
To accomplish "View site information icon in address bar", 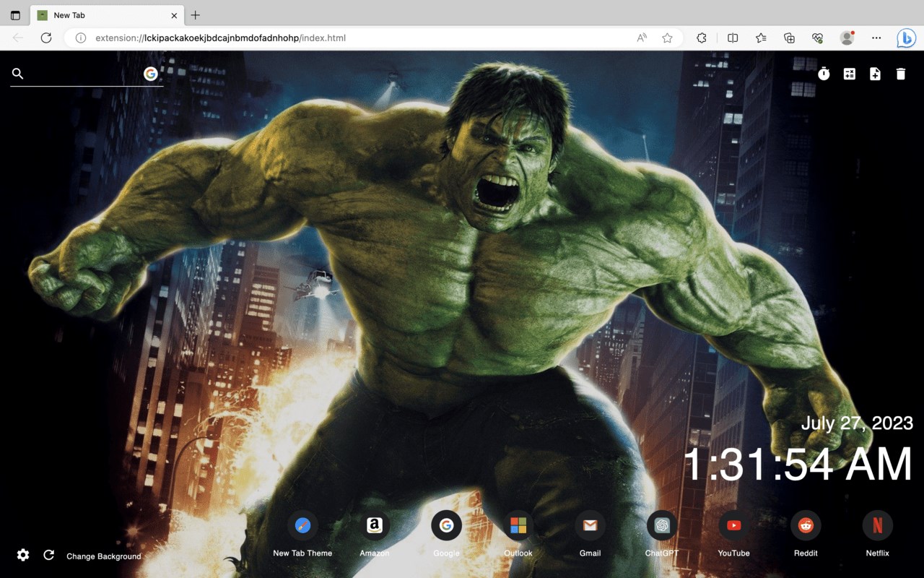I will pyautogui.click(x=81, y=38).
